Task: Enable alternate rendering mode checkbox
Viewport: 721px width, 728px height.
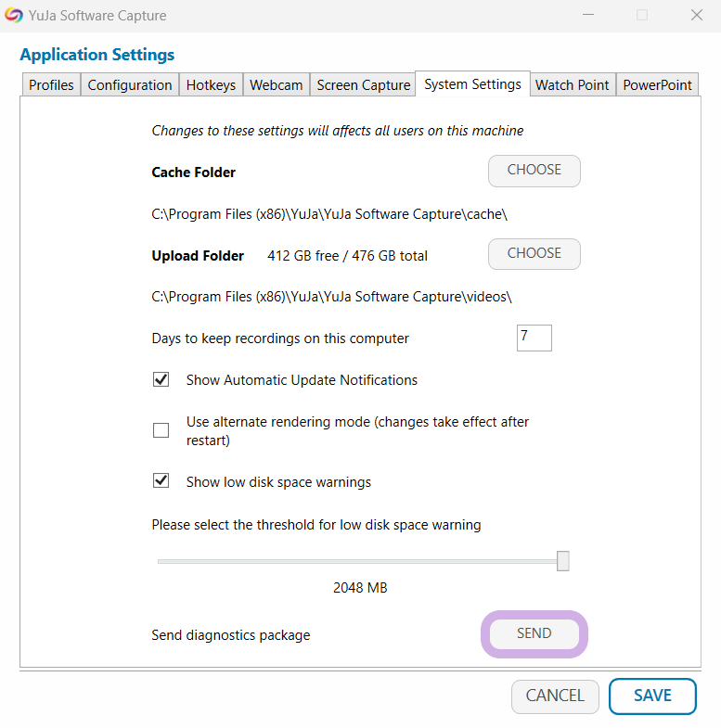Action: (x=161, y=430)
